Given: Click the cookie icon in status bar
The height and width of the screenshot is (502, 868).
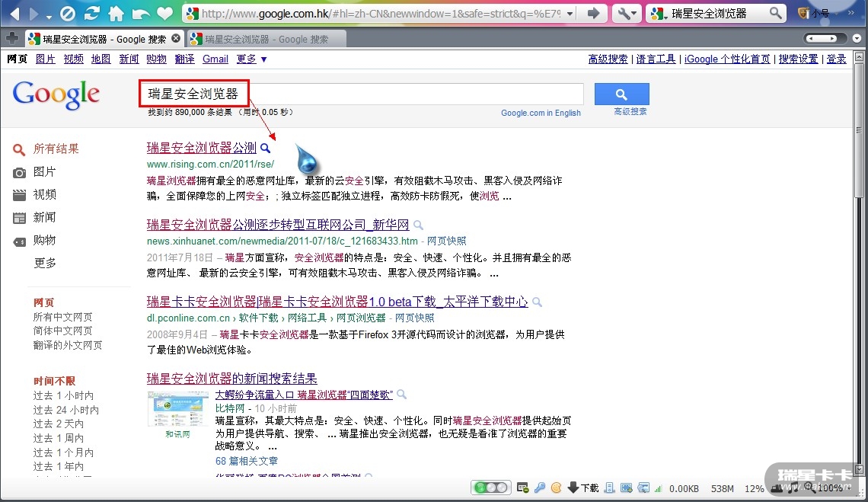Looking at the screenshot, I should [557, 488].
